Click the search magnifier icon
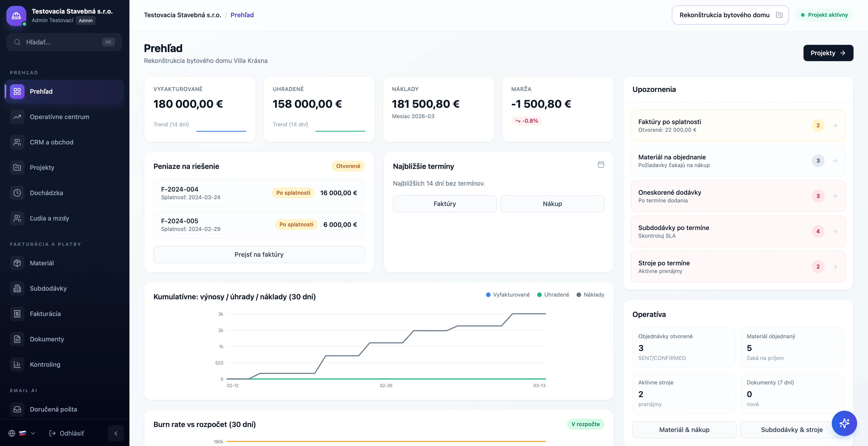Viewport: 868px width, 446px height. coord(17,42)
